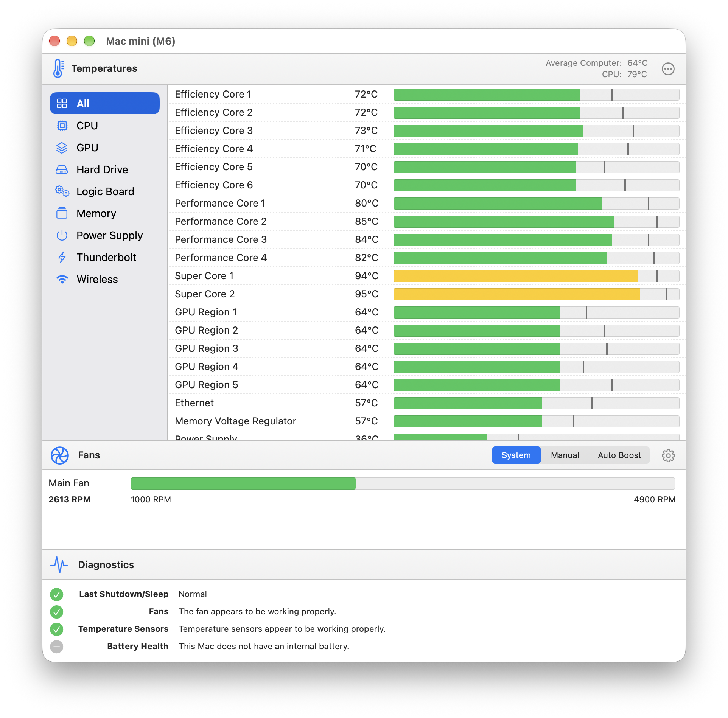Click the Memory icon in sidebar
The image size is (728, 718).
coord(62,213)
